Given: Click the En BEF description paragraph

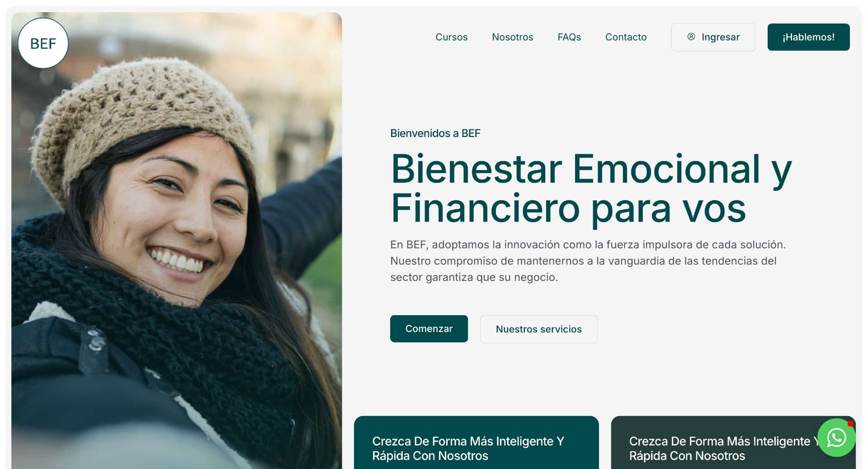Looking at the screenshot, I should click(588, 261).
